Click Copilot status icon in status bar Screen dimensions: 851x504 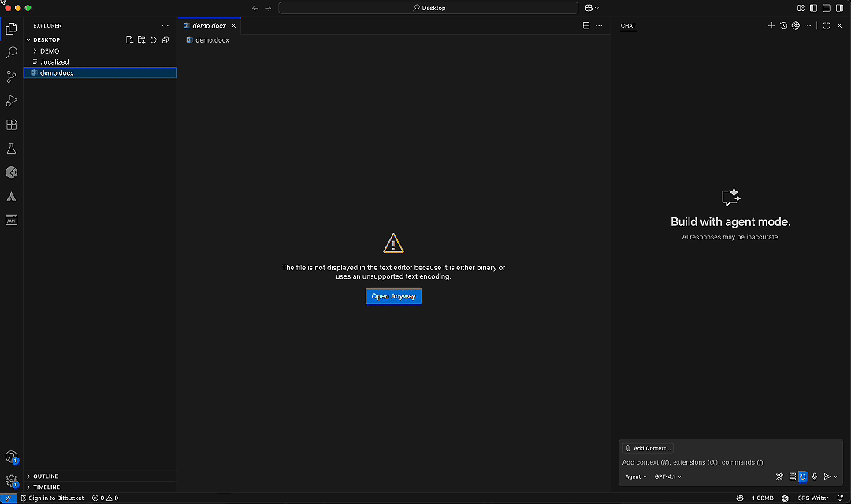(740, 498)
